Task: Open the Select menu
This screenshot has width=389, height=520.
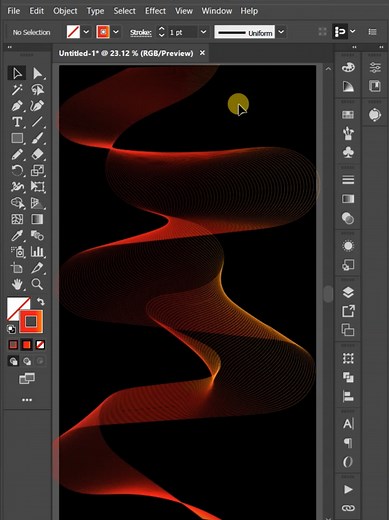Action: [x=124, y=11]
